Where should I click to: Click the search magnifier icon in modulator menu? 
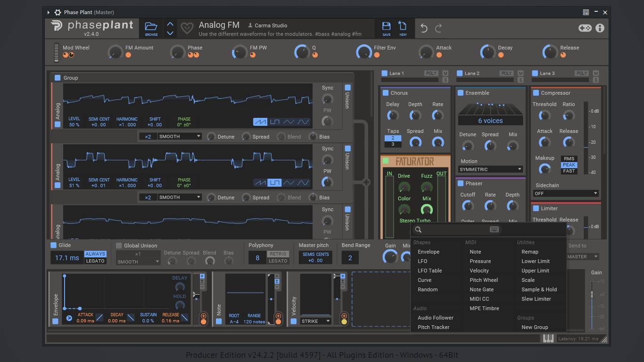point(418,230)
